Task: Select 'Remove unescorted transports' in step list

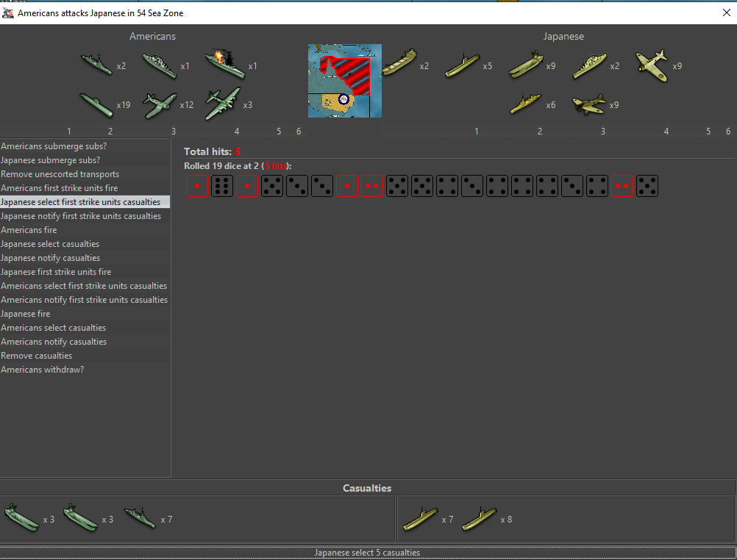Action: coord(60,174)
